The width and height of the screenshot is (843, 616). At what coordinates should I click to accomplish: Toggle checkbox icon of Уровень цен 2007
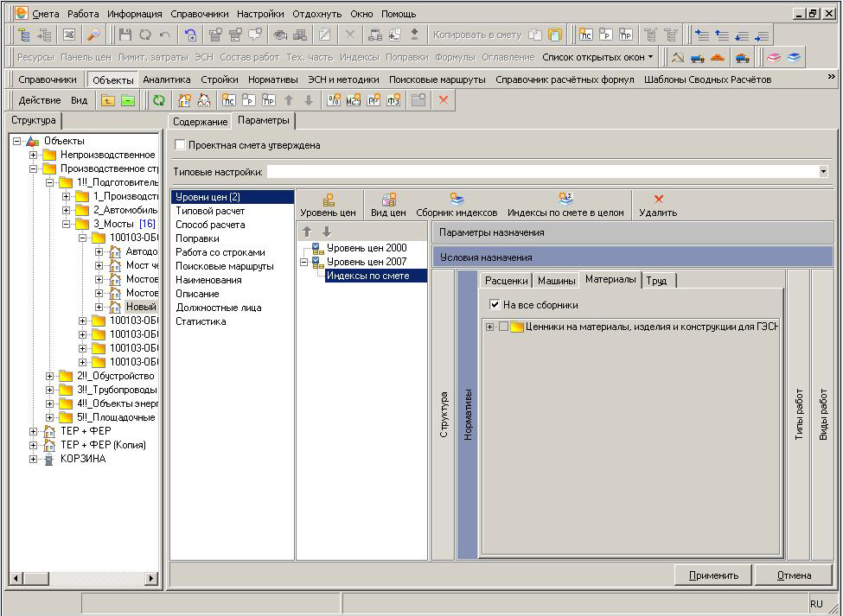[317, 262]
